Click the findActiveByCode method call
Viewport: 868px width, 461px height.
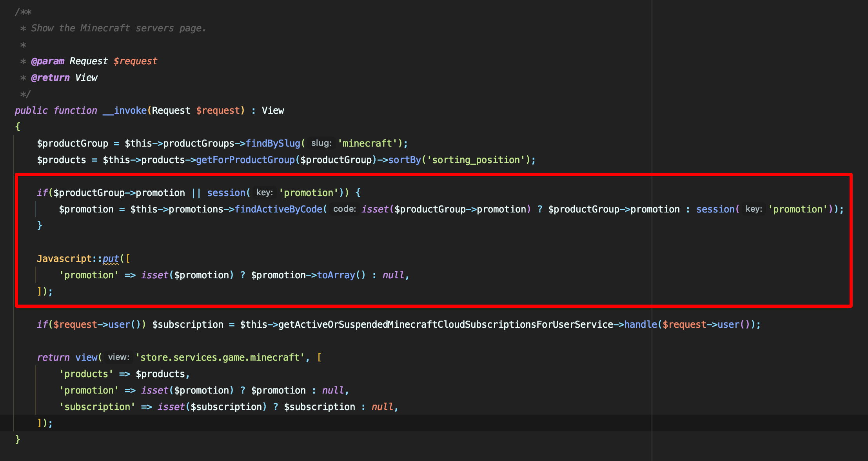278,209
